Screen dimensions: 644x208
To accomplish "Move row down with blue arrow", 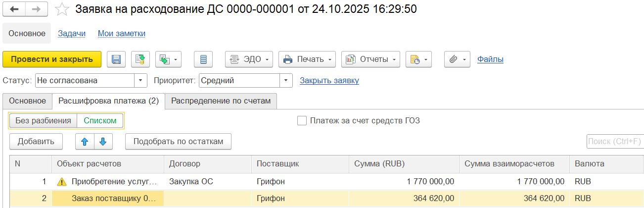I will (103, 142).
